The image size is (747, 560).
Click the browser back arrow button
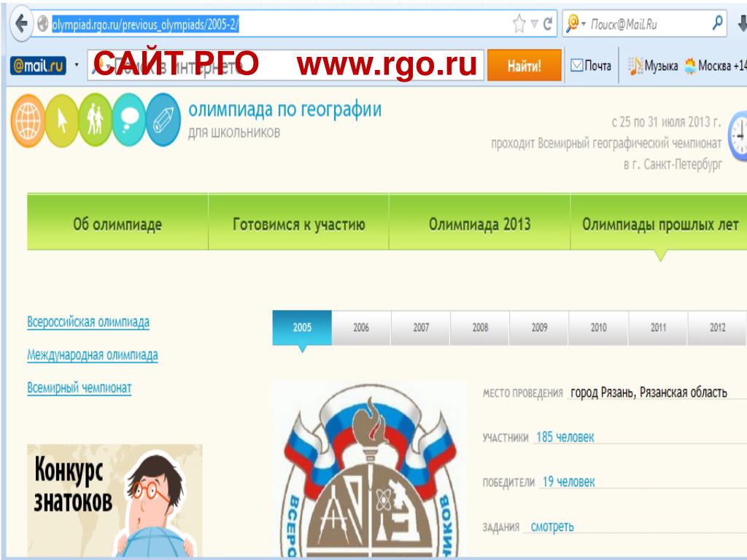pyautogui.click(x=21, y=23)
